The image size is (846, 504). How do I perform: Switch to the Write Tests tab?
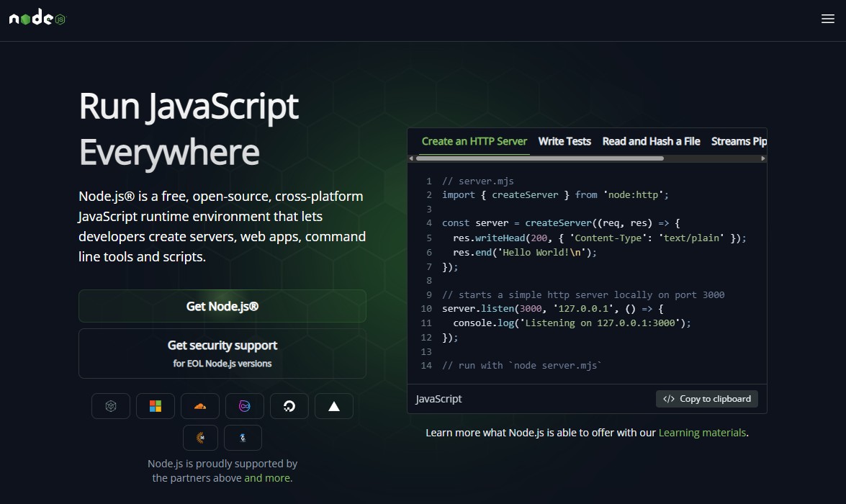point(564,141)
